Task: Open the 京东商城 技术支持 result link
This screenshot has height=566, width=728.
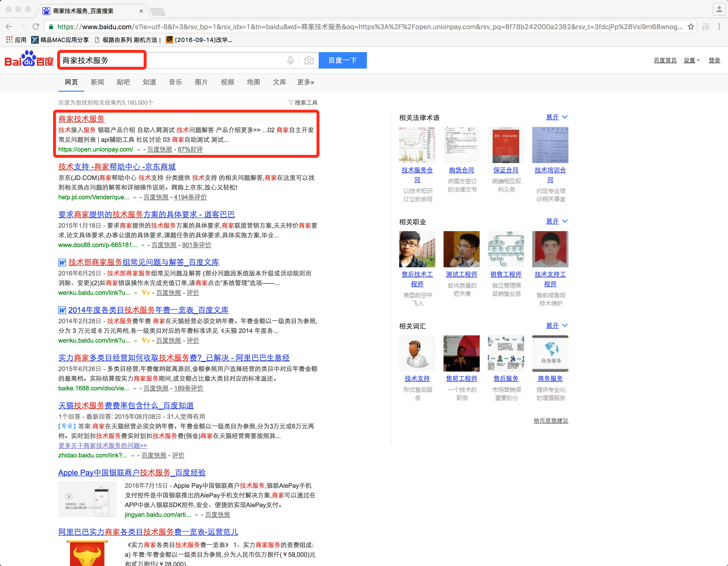Action: click(x=117, y=166)
